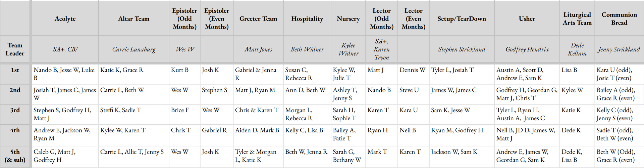The height and width of the screenshot is (168, 644).
Task: Click the Hospitality header cell
Action: click(307, 18)
